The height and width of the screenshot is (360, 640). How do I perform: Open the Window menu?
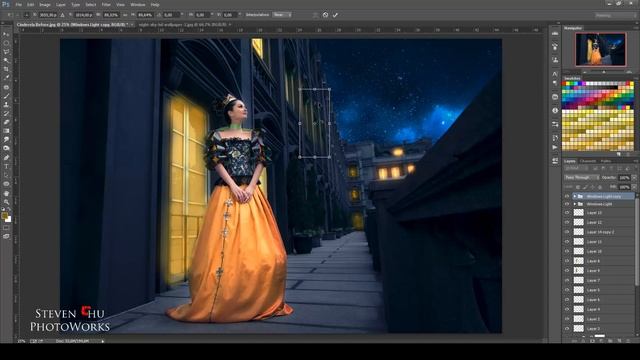coord(138,4)
